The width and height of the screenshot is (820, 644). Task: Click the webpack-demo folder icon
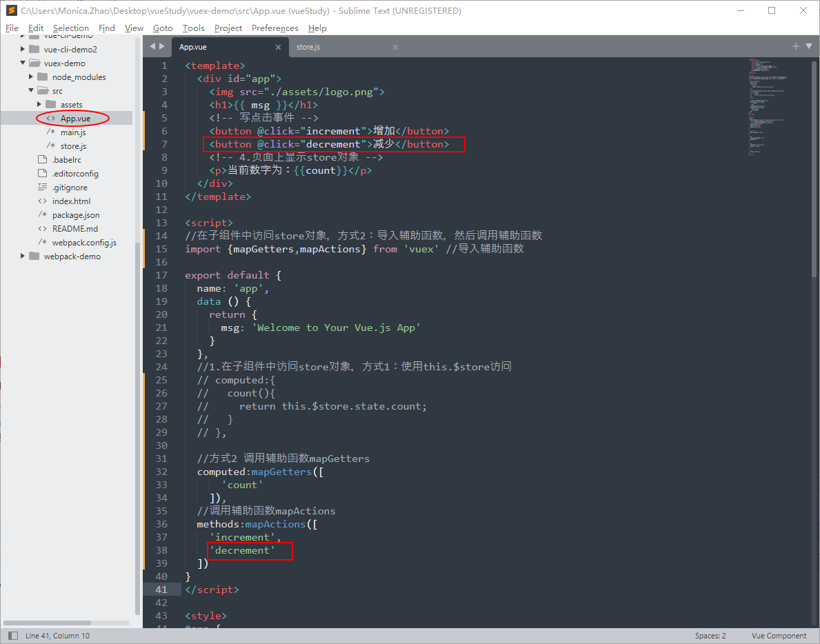(34, 256)
